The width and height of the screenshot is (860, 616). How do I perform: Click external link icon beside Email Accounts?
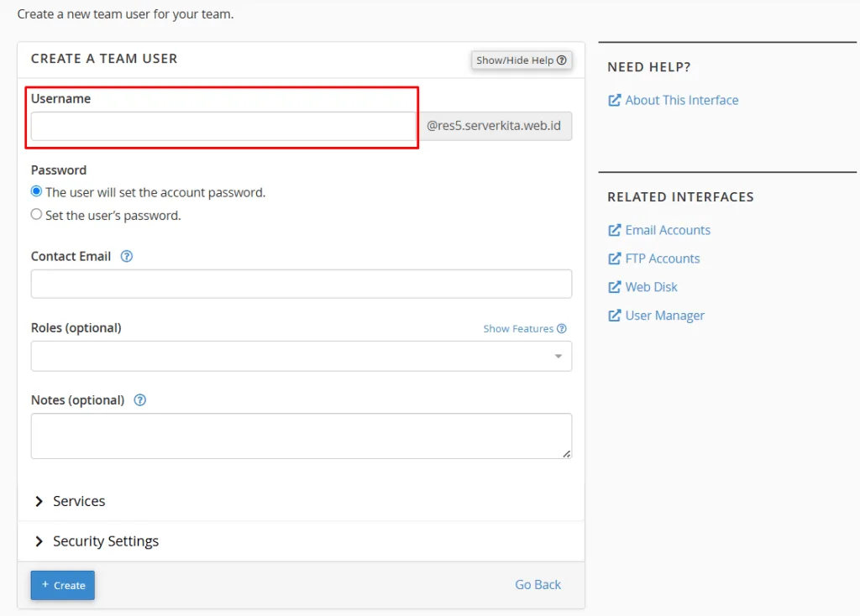(614, 230)
